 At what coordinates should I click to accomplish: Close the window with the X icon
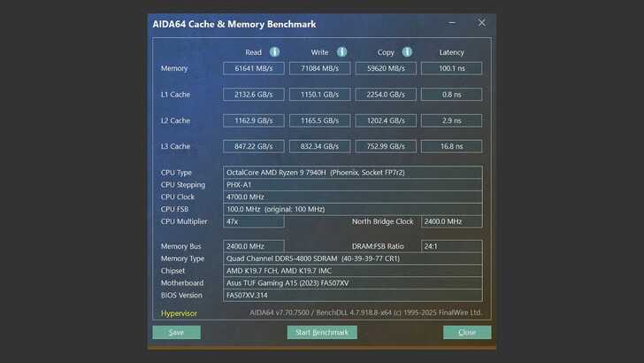click(482, 23)
